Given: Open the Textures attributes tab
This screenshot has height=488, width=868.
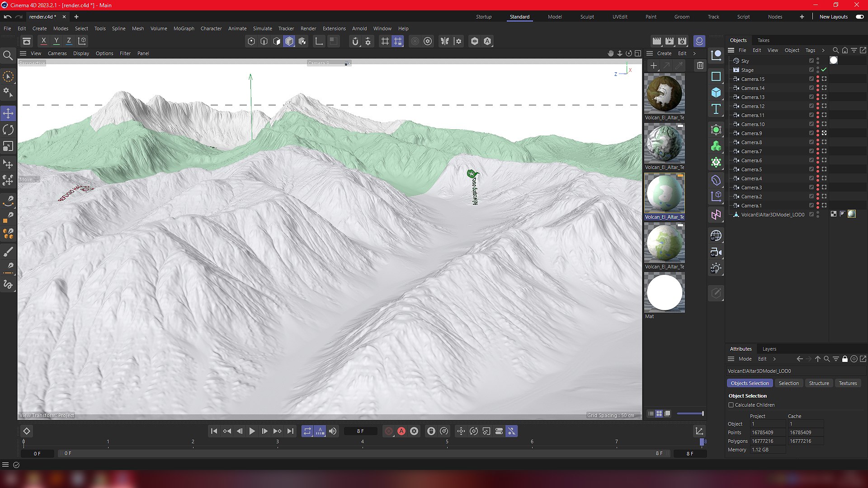Looking at the screenshot, I should click(848, 384).
